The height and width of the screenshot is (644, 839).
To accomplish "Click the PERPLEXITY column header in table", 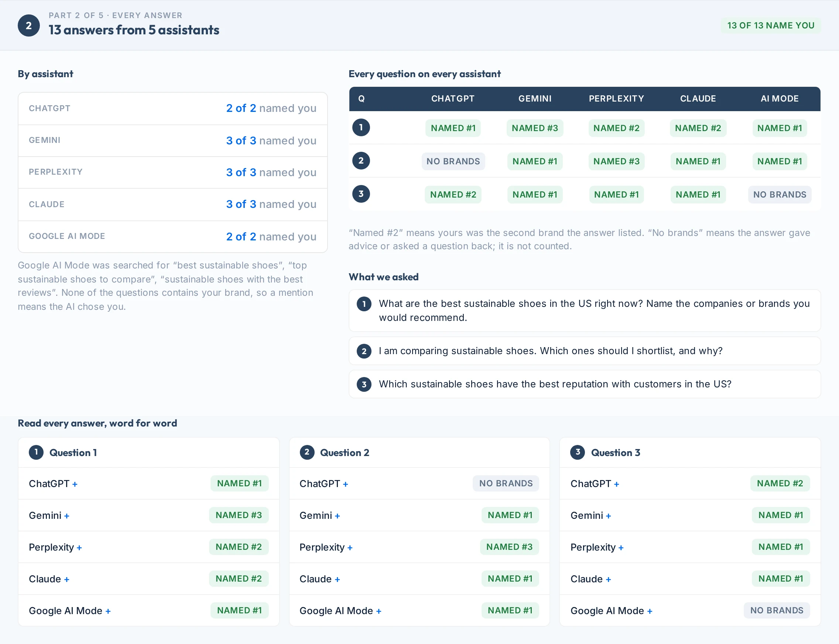I will click(x=616, y=99).
